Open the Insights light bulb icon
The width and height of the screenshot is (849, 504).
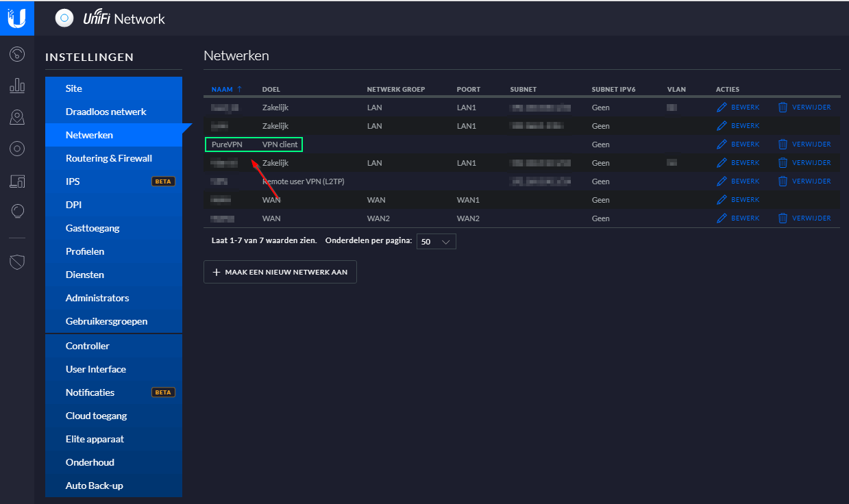coord(17,212)
